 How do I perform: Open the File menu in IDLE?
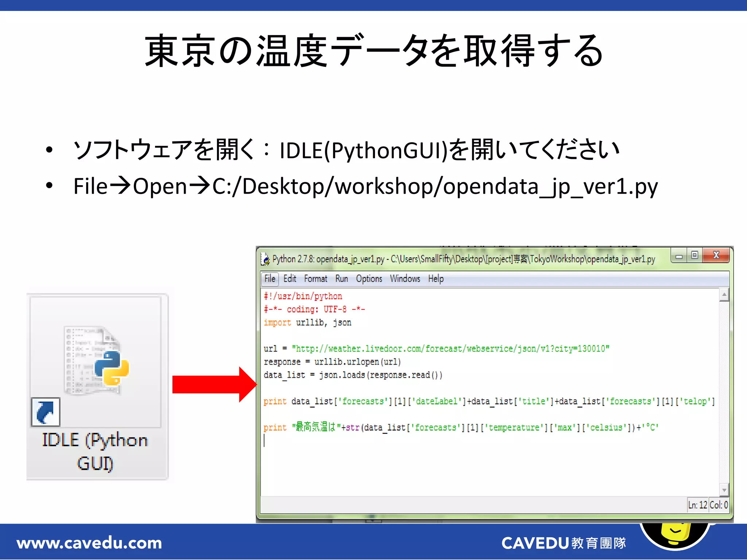point(270,279)
